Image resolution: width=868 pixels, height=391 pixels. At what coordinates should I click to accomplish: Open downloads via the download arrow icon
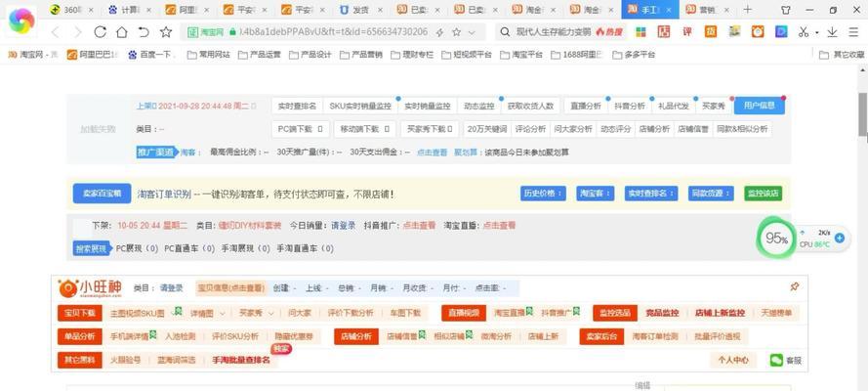[x=832, y=32]
